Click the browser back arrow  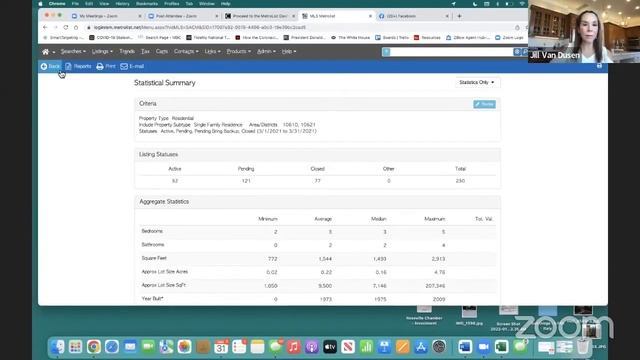point(45,27)
